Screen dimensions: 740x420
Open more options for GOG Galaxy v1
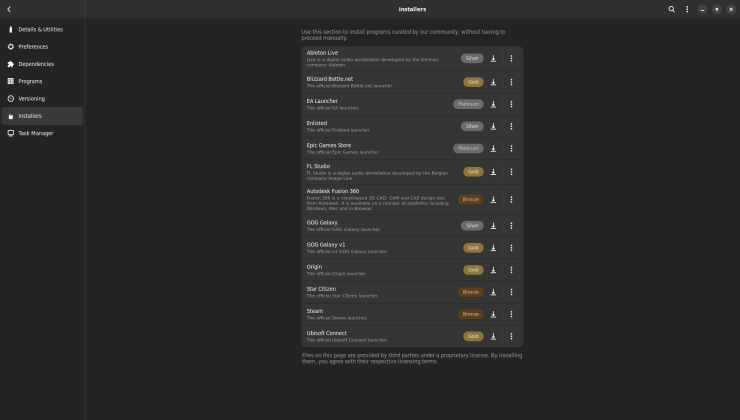(511, 248)
